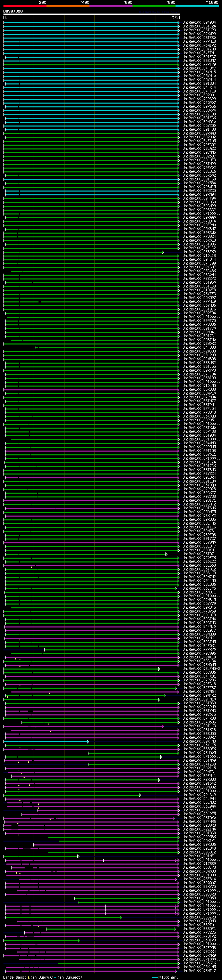Open hit UniRef100_C8YZA9
This screenshot has height=980, width=222.
coord(199,49)
